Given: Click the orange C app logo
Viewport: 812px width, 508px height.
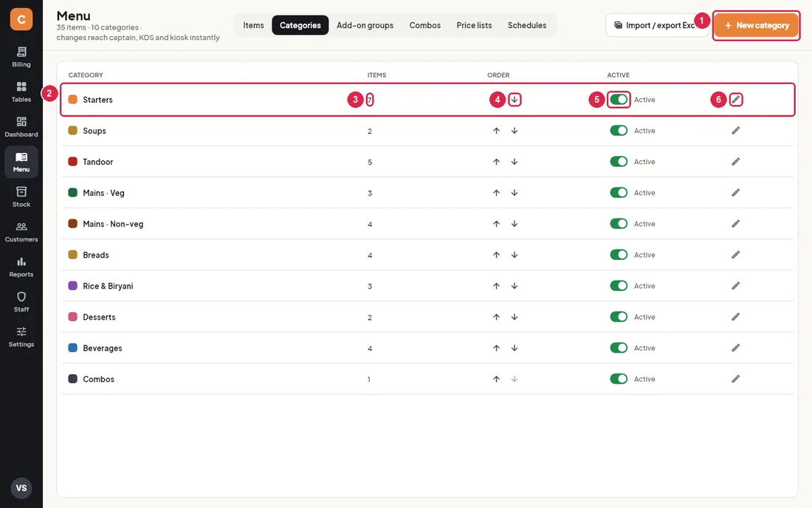Looking at the screenshot, I should click(21, 19).
